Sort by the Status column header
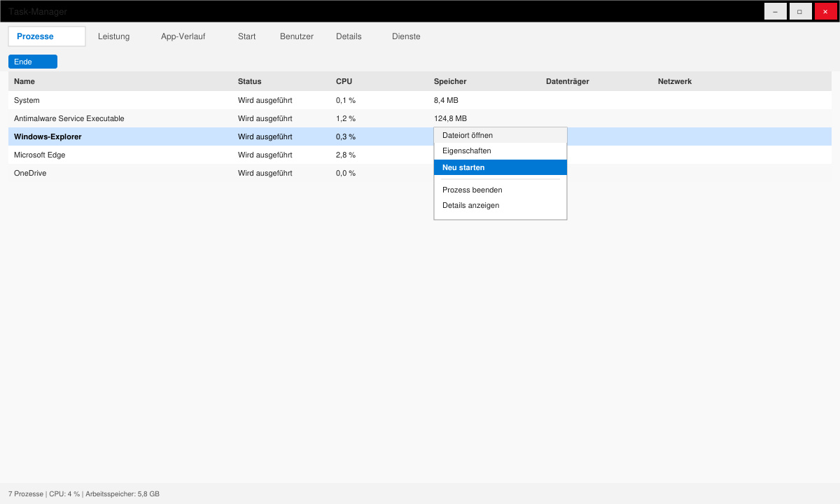Viewport: 840px width, 504px height. coord(249,81)
